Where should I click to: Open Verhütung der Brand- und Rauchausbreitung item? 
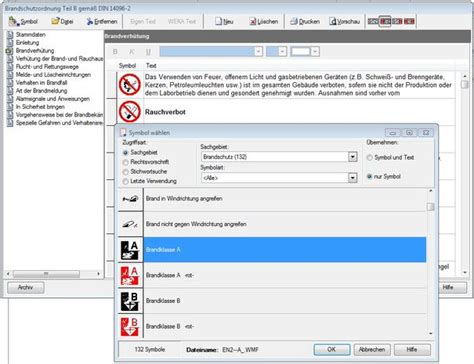(x=59, y=59)
